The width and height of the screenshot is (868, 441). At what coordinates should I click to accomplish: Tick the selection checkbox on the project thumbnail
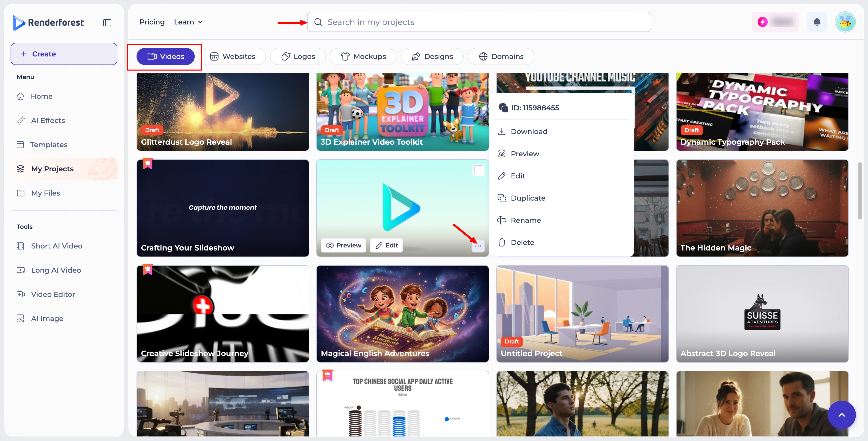click(x=479, y=170)
